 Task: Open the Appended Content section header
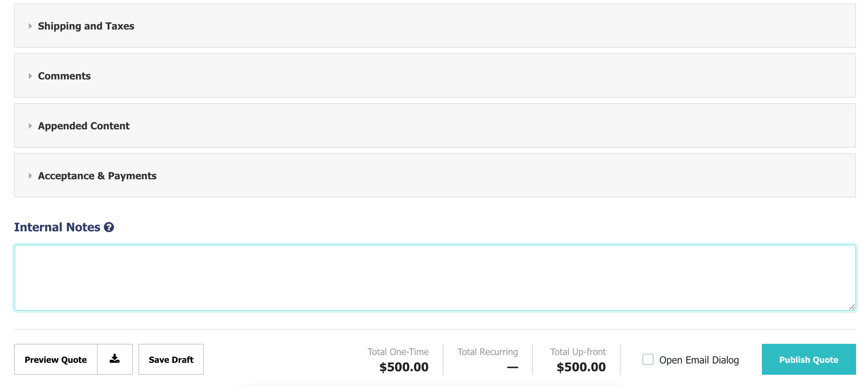tap(435, 126)
